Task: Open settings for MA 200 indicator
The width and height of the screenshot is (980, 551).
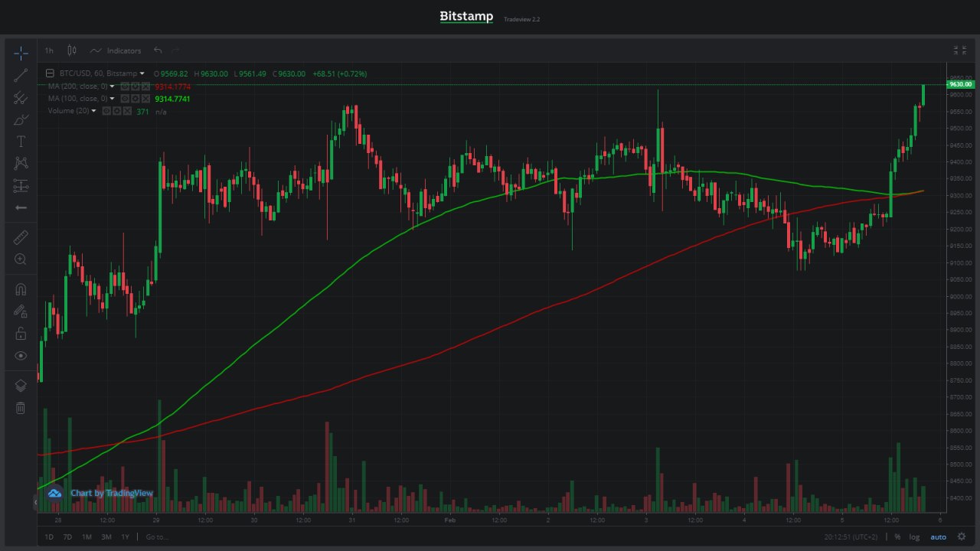Action: point(135,86)
